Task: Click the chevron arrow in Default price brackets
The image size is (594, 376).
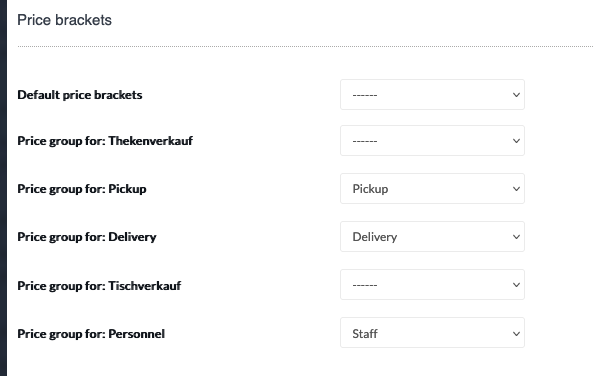Action: pyautogui.click(x=516, y=95)
